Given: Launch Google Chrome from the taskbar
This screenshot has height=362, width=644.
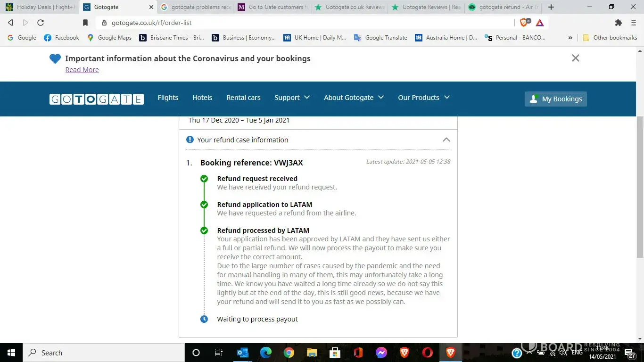Looking at the screenshot, I should [289, 353].
